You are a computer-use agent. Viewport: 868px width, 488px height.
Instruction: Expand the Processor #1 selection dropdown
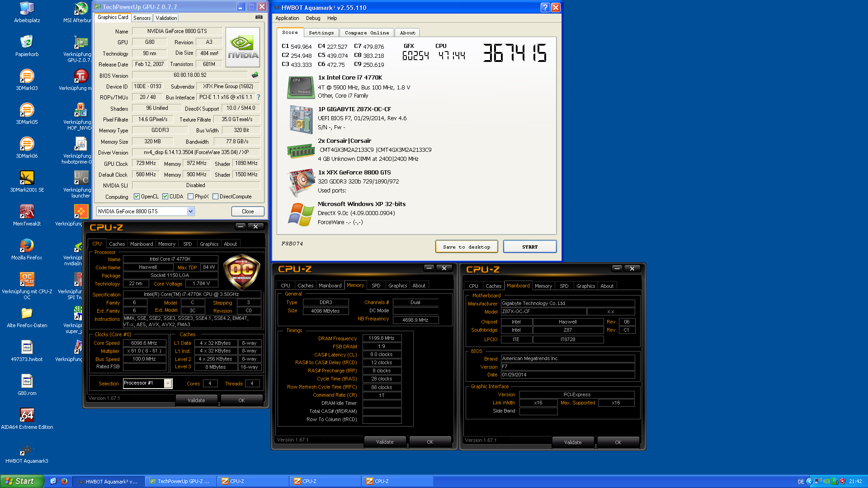pos(168,383)
